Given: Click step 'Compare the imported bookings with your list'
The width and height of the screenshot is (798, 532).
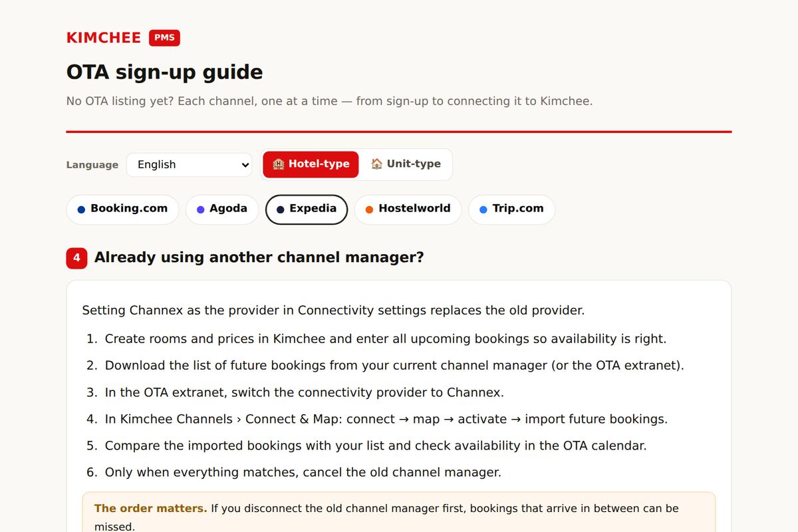Looking at the screenshot, I should pos(376,446).
